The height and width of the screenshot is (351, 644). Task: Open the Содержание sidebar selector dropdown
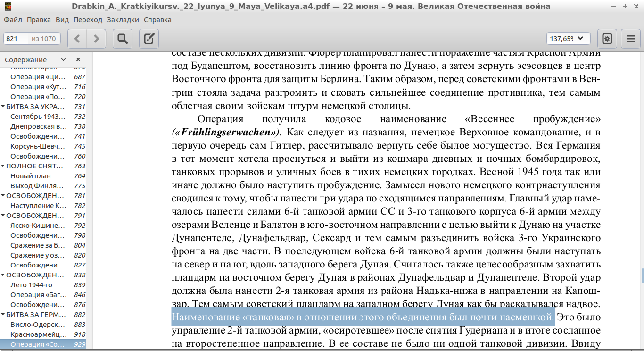pyautogui.click(x=35, y=59)
